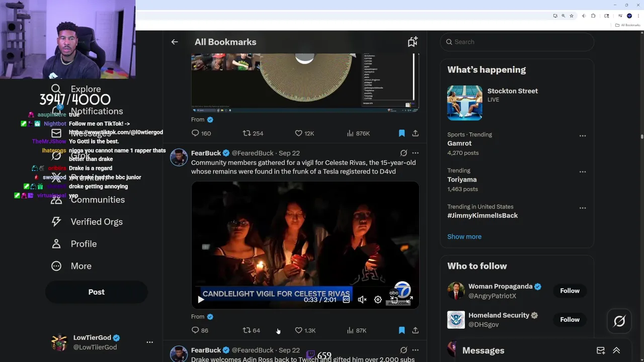
Task: Open Grok icon on Celeste Rivas vigil post
Action: pyautogui.click(x=404, y=153)
